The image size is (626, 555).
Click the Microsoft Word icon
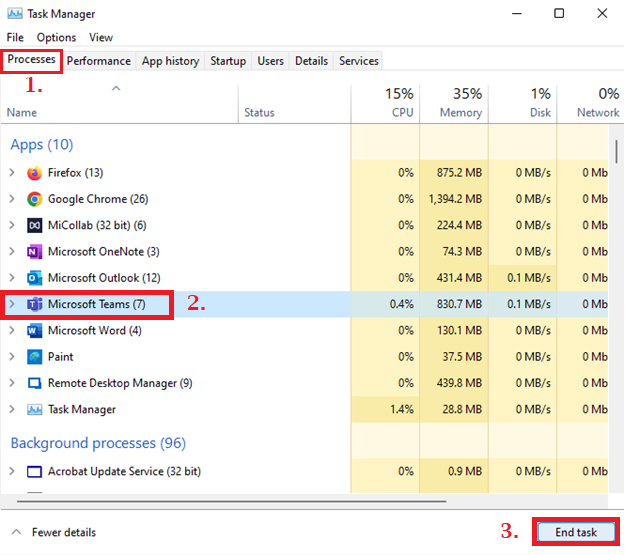[x=34, y=331]
